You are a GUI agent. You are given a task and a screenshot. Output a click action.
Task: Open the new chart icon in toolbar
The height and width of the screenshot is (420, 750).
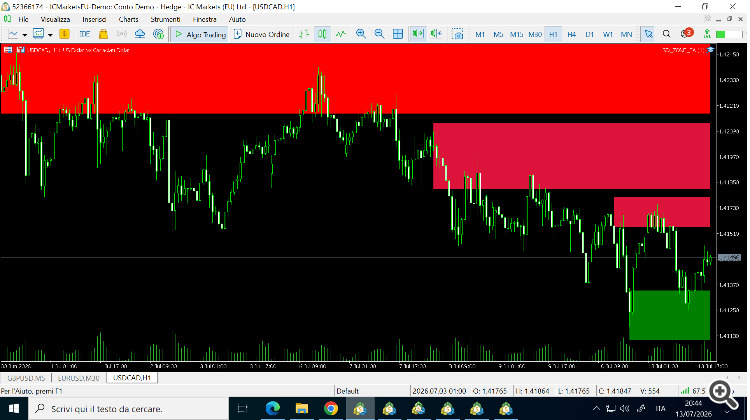[13, 34]
